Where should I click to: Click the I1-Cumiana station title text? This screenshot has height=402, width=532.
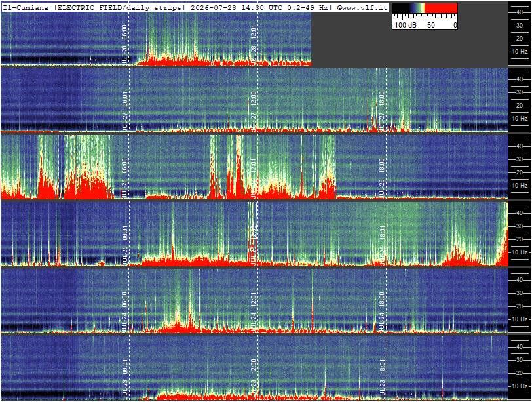[26, 7]
